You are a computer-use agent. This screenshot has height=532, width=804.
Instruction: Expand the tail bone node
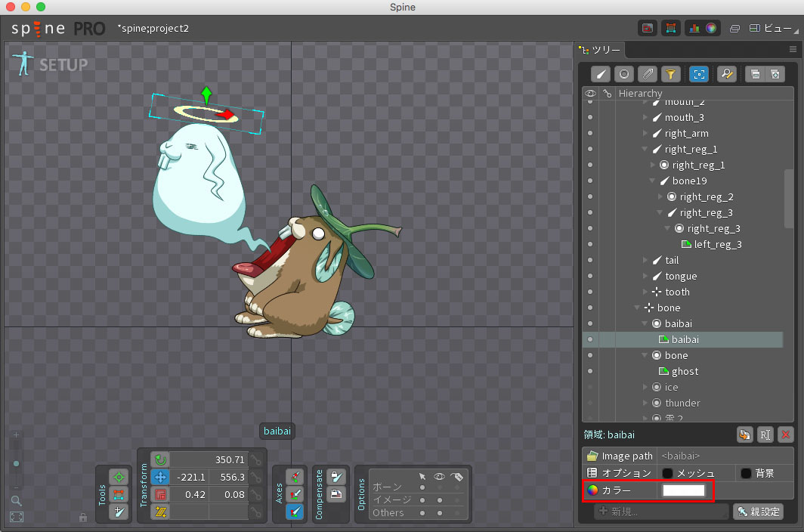pos(645,260)
